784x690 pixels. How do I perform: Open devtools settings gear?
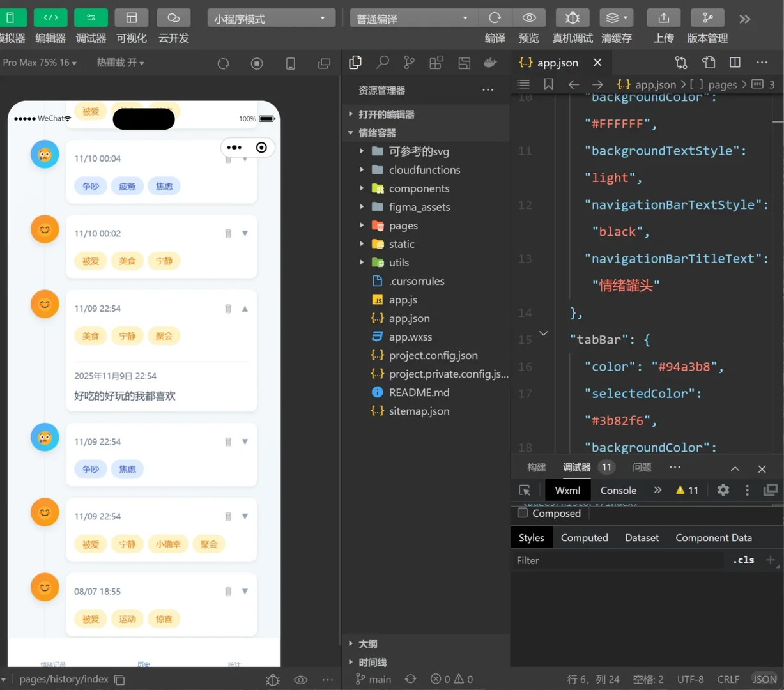[723, 490]
